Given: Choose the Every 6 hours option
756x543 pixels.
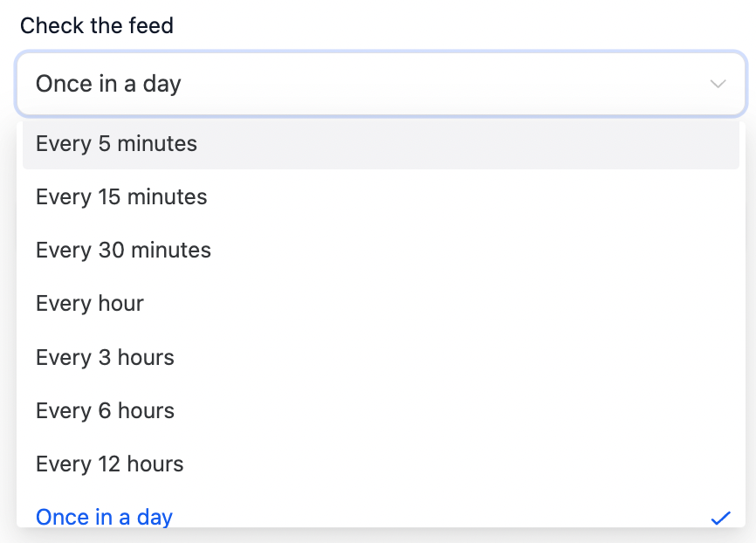Looking at the screenshot, I should [x=105, y=410].
